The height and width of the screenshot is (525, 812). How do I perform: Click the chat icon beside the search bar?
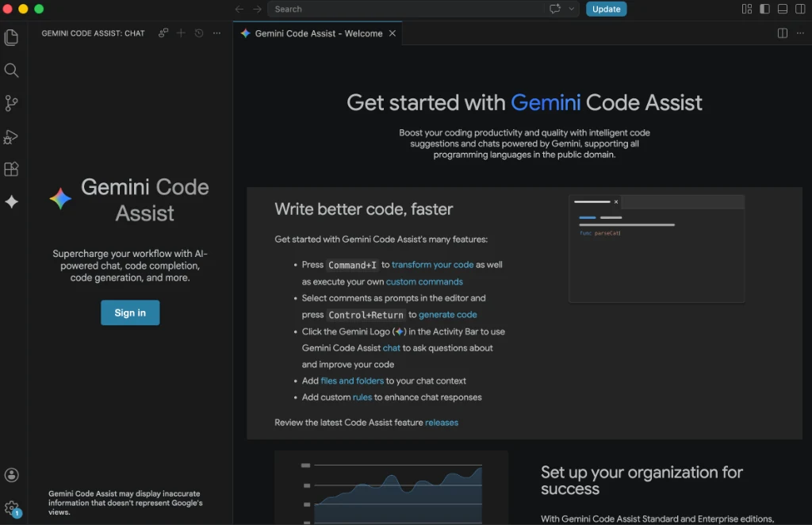coord(555,9)
